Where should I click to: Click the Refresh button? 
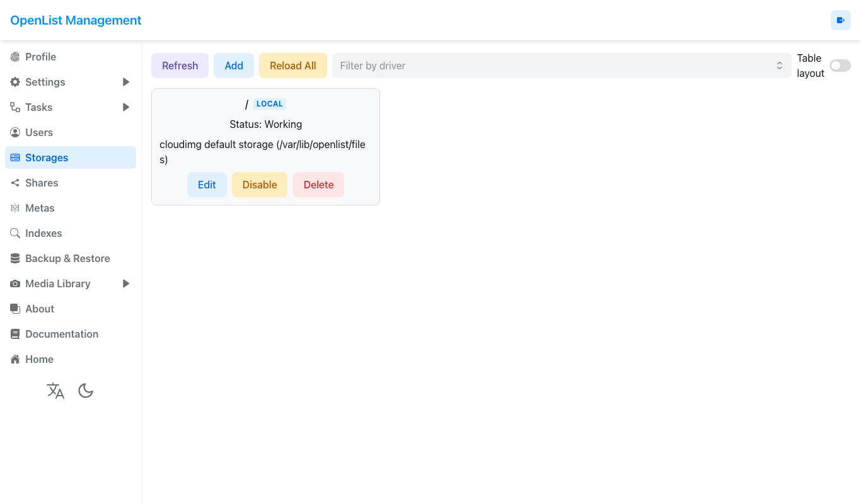[180, 66]
